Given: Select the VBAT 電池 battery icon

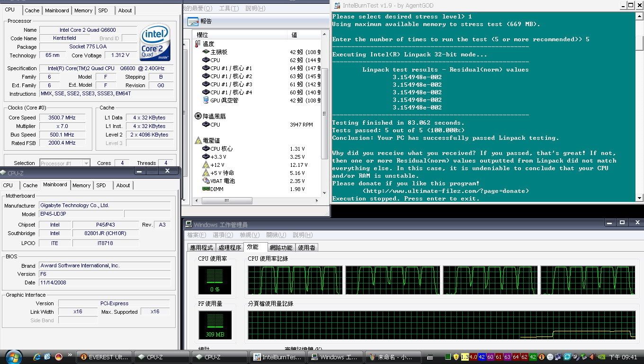Looking at the screenshot, I should 206,181.
